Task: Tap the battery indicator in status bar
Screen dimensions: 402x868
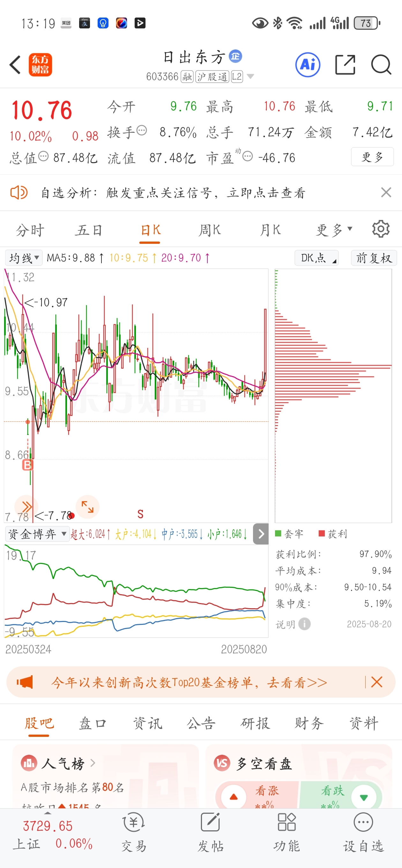Action: coord(367,23)
